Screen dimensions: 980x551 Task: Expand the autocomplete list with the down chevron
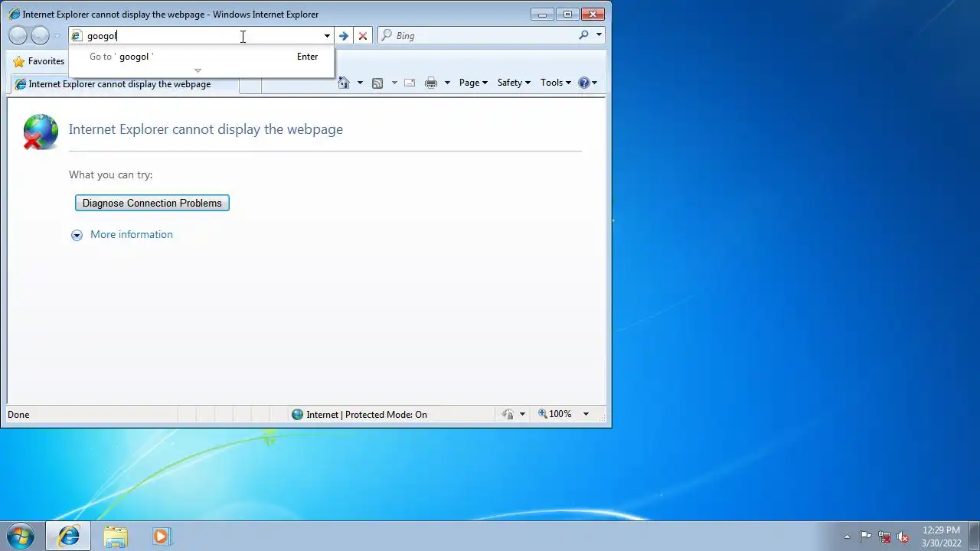[198, 70]
